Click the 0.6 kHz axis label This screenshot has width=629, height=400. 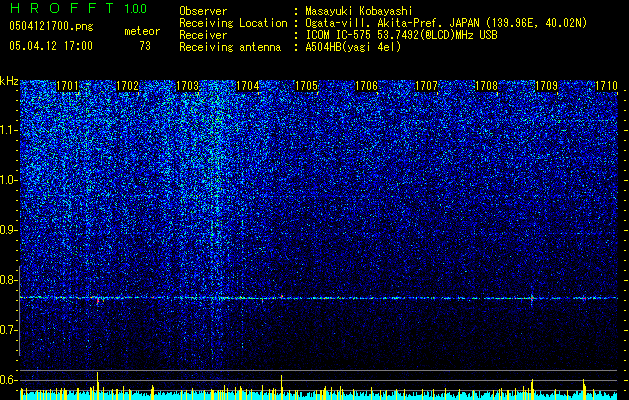[8, 380]
